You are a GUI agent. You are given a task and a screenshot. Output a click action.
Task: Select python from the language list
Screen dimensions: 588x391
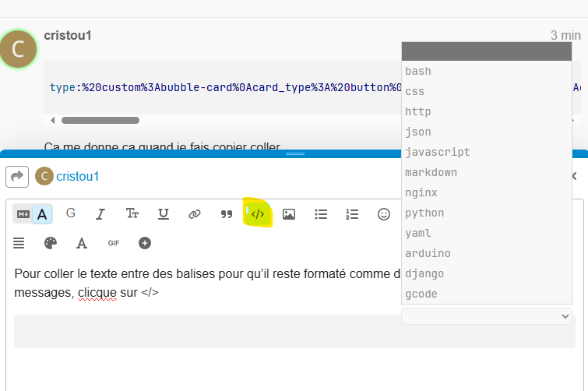point(425,213)
